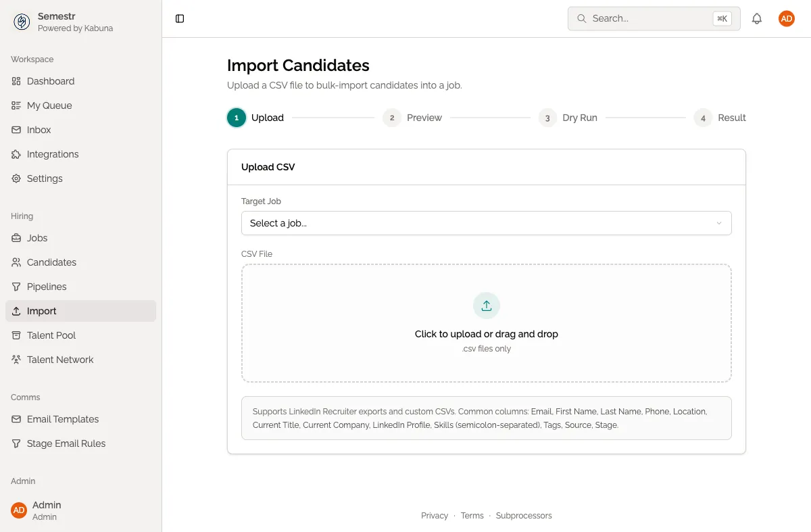Click the upload icon in the dropzone
This screenshot has width=811, height=532.
click(x=486, y=306)
